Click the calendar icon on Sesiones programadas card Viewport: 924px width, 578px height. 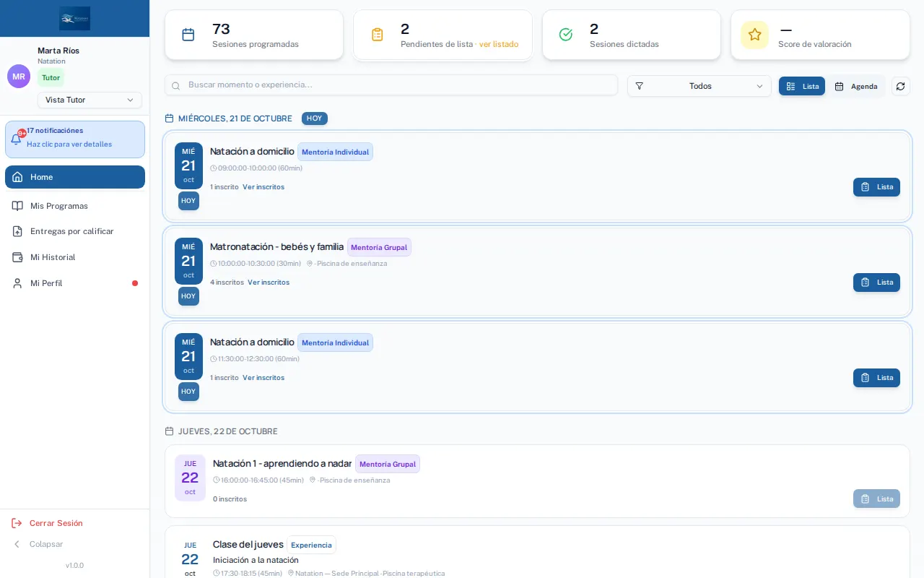[188, 35]
